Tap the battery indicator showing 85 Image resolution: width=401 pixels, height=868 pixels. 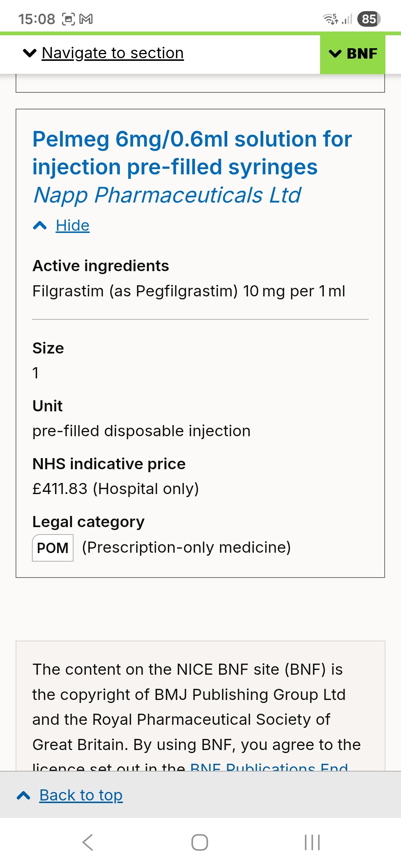coord(369,19)
